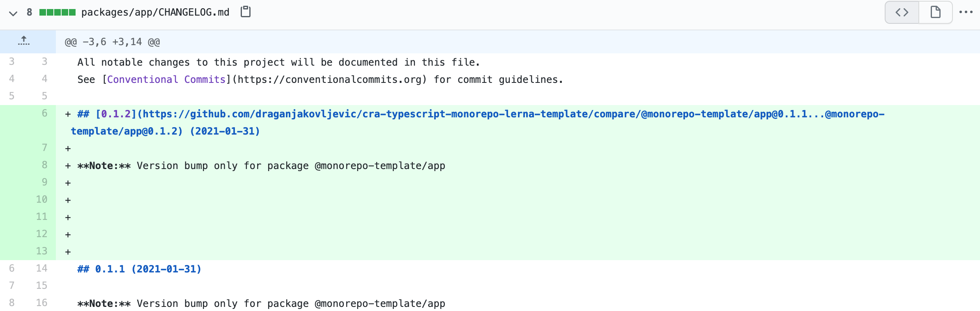Collapse the CHANGELOG.md file diff

click(13, 13)
